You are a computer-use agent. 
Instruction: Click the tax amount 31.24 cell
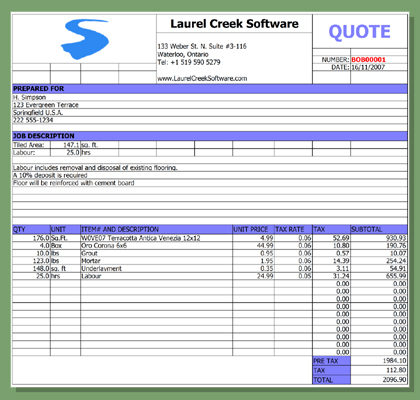point(331,276)
